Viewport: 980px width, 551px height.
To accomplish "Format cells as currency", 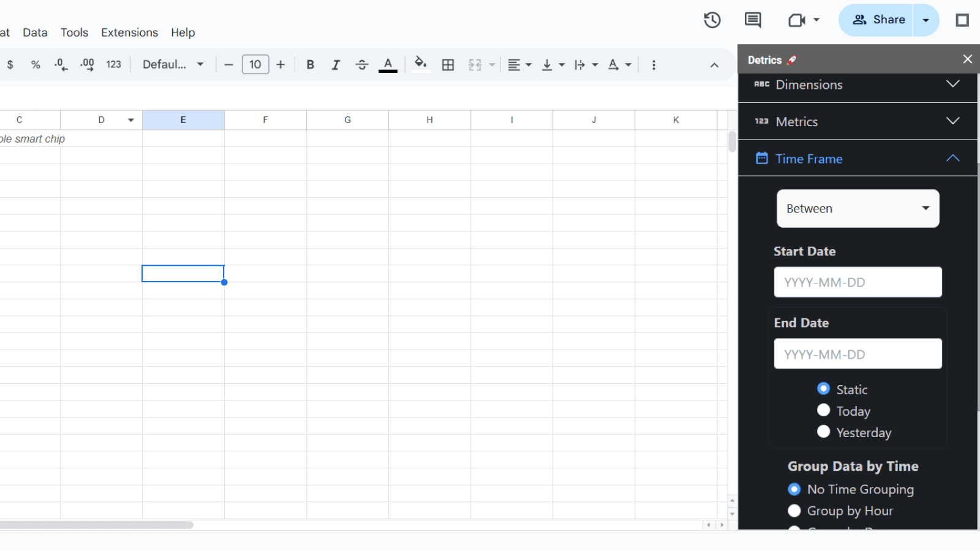I will coord(10,65).
